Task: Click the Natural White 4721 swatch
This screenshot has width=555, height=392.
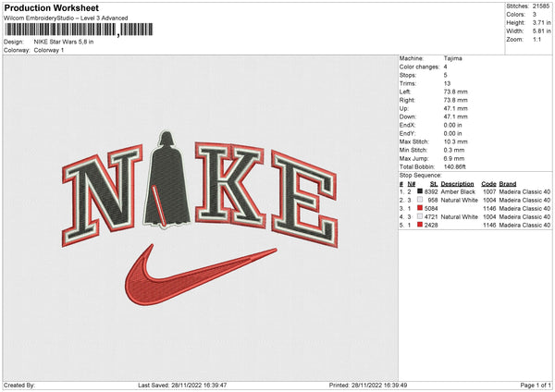Action: [421, 216]
